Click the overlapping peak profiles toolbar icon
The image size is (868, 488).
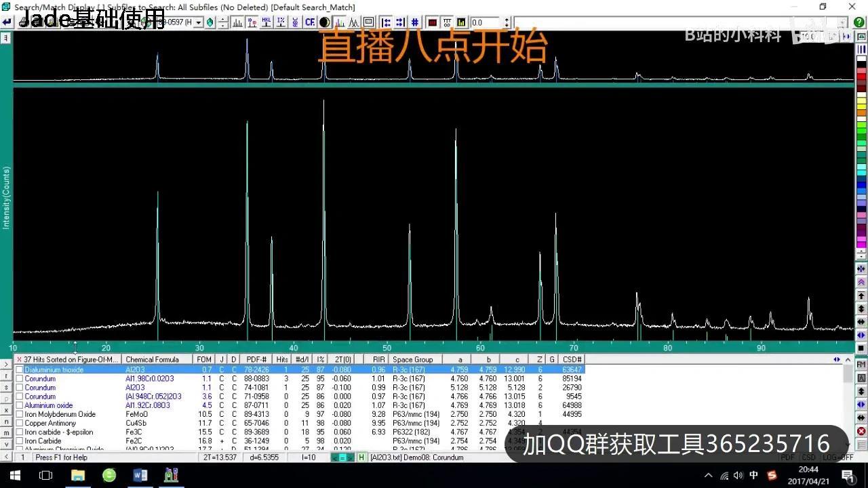(354, 22)
